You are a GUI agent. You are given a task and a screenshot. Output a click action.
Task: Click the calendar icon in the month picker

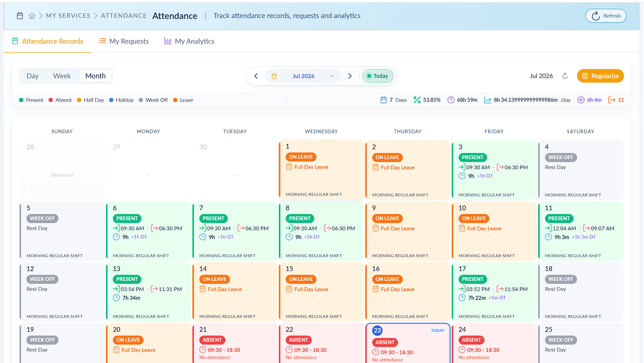pyautogui.click(x=274, y=76)
